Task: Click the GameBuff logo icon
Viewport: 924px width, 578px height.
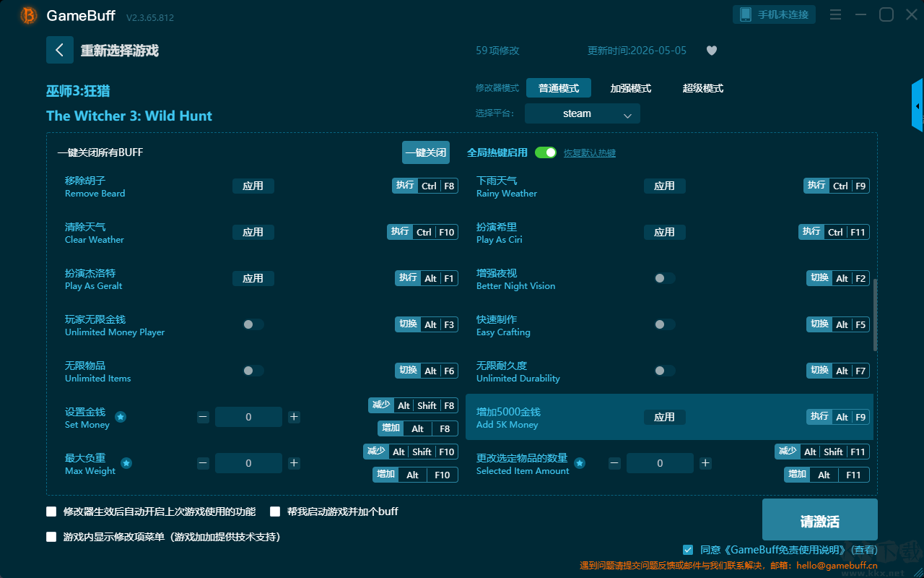Action: (29, 15)
